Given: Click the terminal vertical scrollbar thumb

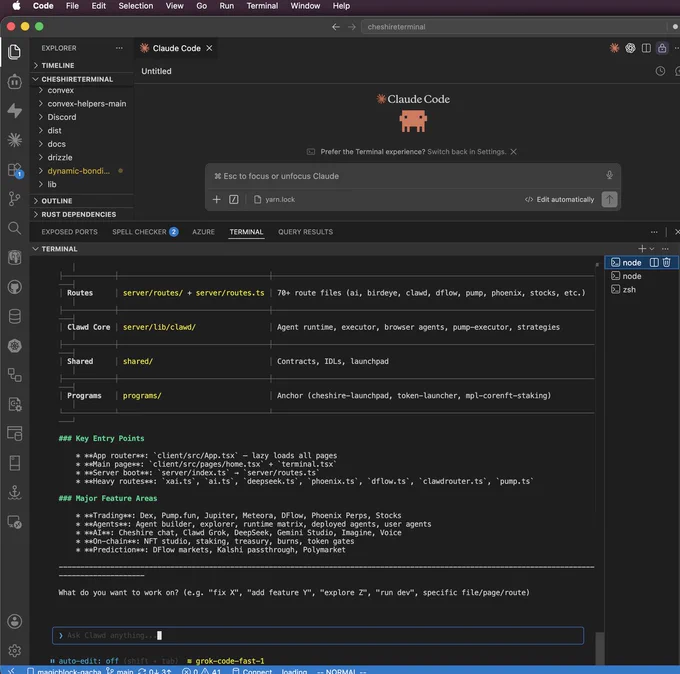Looking at the screenshot, I should (600, 648).
